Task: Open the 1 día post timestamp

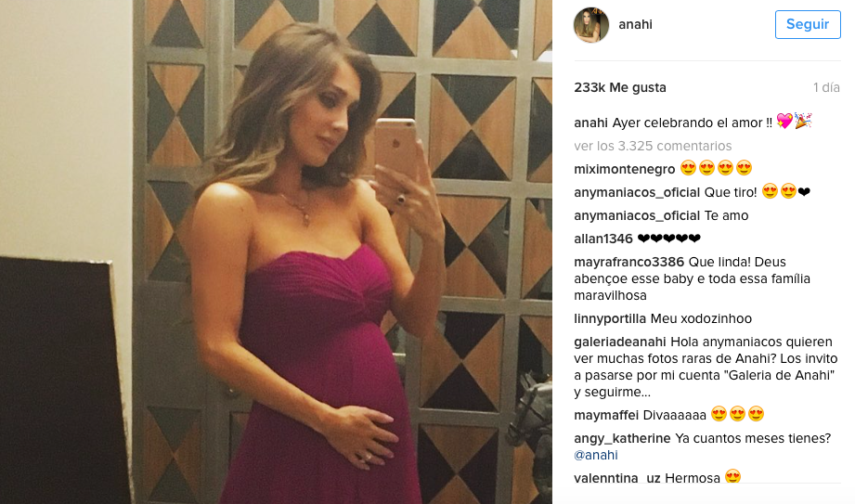Action: point(826,87)
